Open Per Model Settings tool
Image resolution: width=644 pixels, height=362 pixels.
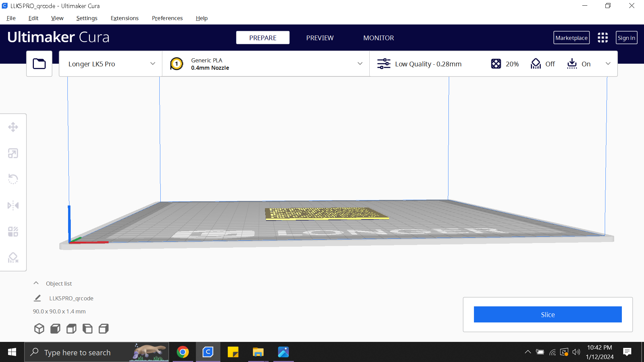tap(13, 231)
